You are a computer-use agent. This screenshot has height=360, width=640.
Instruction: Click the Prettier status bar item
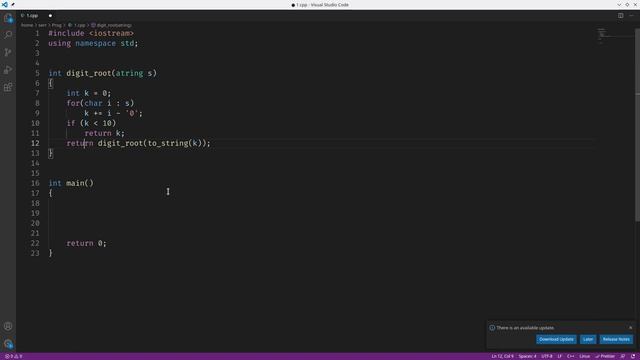605,356
